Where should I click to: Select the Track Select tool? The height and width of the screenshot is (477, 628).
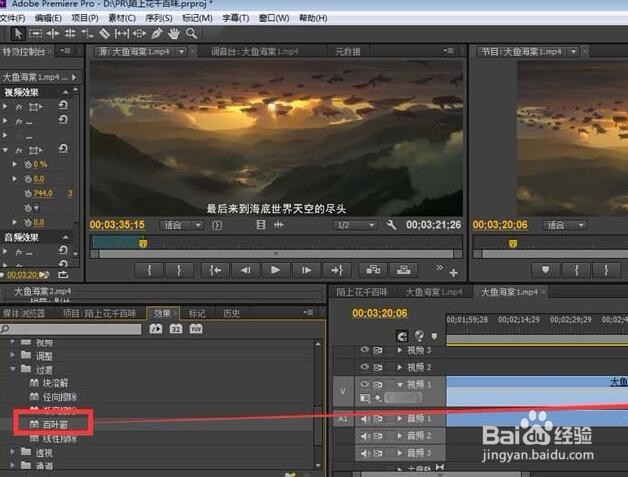pyautogui.click(x=35, y=33)
